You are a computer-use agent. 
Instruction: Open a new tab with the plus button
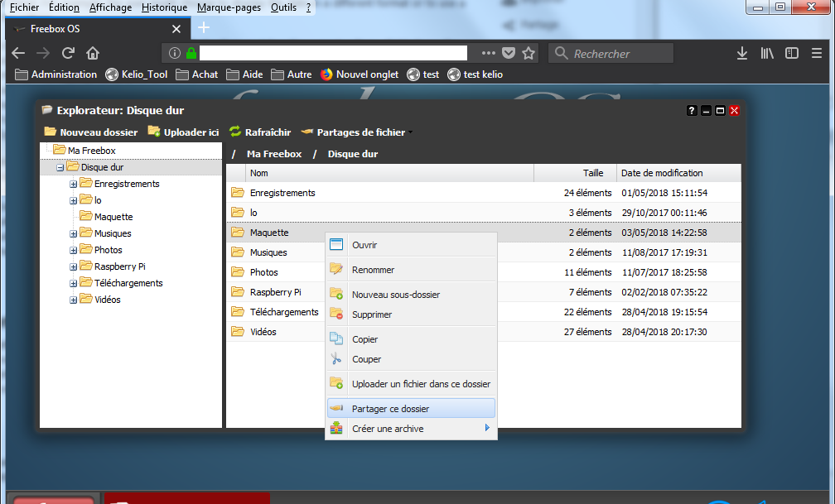(204, 28)
